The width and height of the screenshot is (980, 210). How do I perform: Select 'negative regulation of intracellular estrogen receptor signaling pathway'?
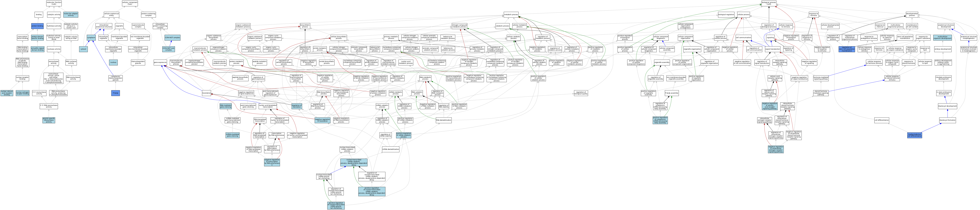click(776, 149)
